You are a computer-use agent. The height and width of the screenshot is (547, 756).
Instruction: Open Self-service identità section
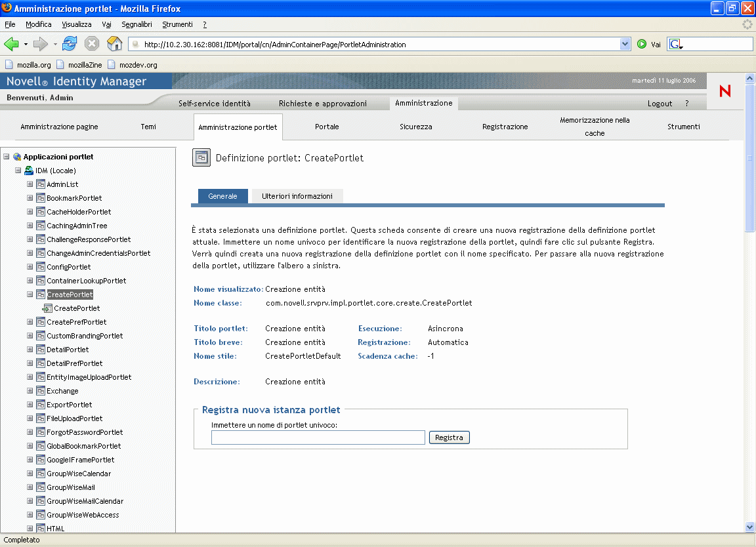pos(215,104)
